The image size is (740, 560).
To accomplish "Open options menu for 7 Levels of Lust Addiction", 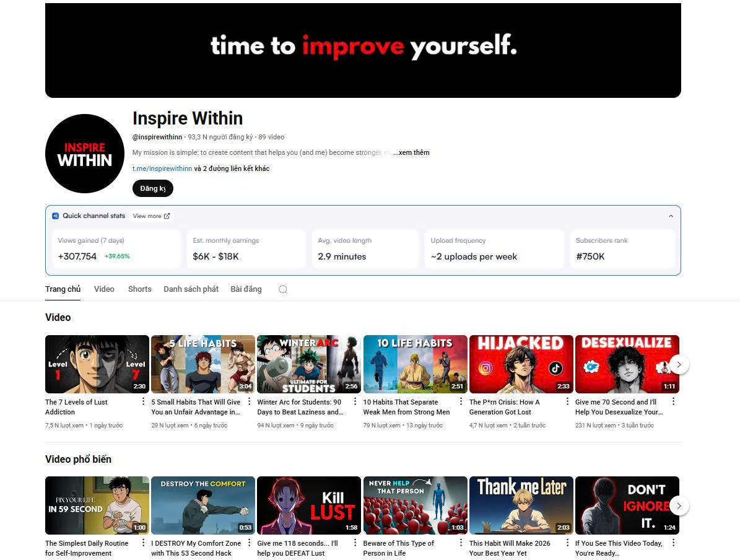I will 144,402.
